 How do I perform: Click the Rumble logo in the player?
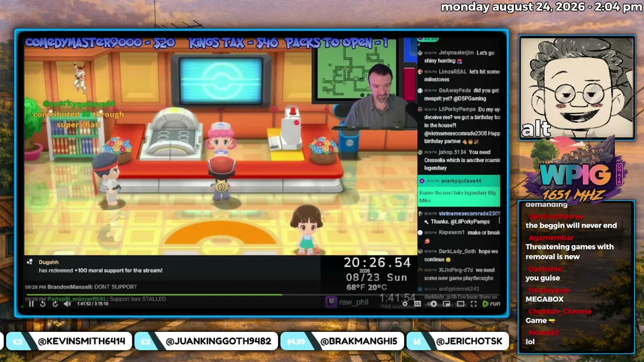coord(491,304)
